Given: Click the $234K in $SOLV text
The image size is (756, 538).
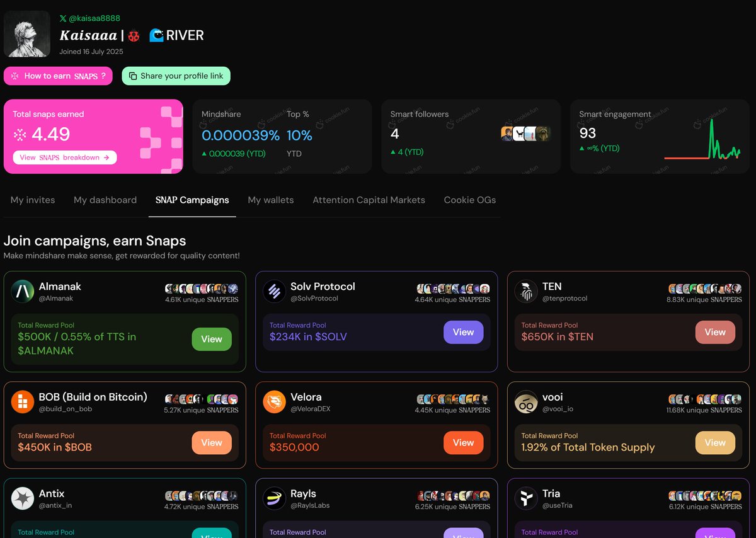Looking at the screenshot, I should [x=308, y=337].
